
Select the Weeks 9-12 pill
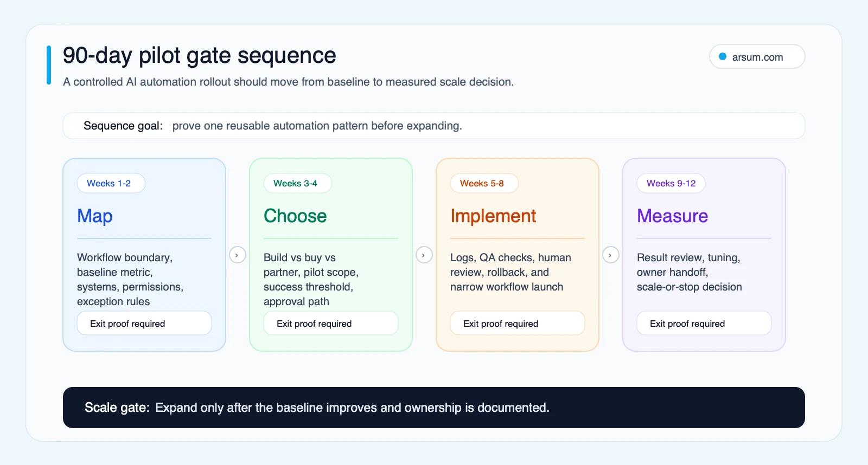click(671, 183)
